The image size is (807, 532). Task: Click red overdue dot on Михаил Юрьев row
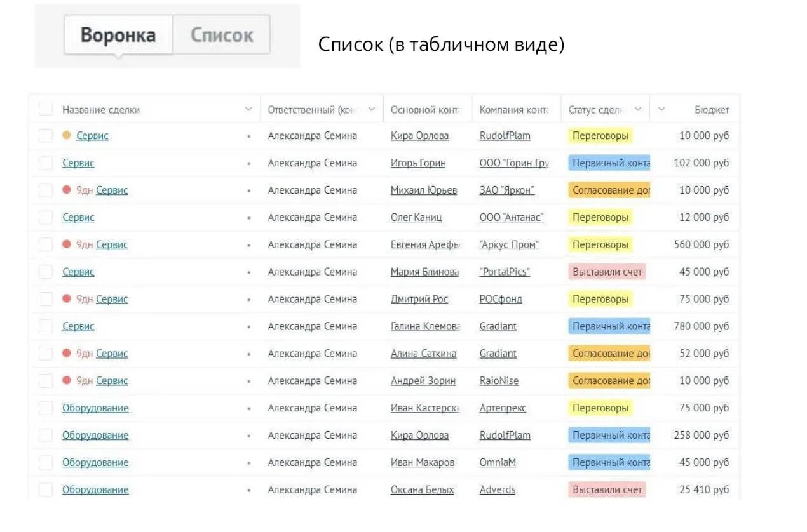pyautogui.click(x=65, y=190)
